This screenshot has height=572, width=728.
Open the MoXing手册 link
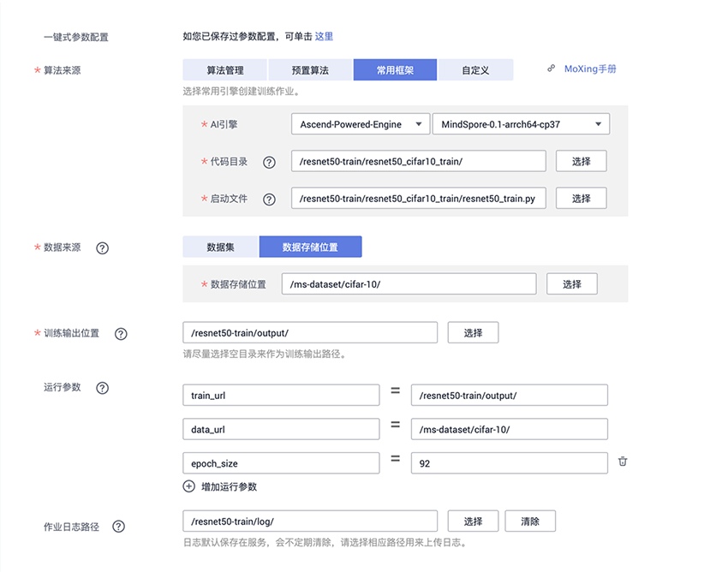pos(589,69)
